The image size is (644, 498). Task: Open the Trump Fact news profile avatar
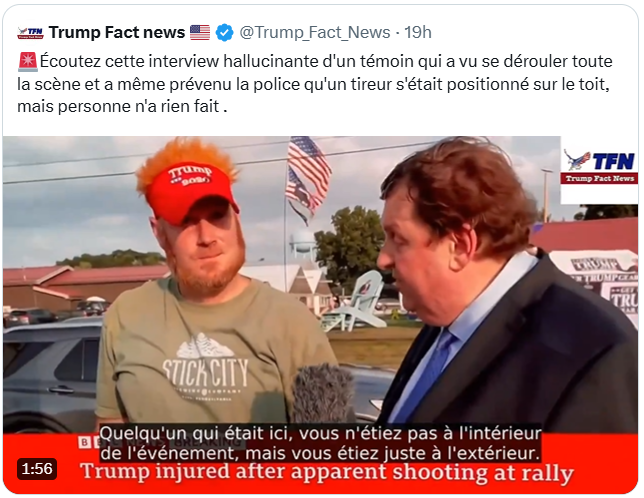tap(30, 32)
